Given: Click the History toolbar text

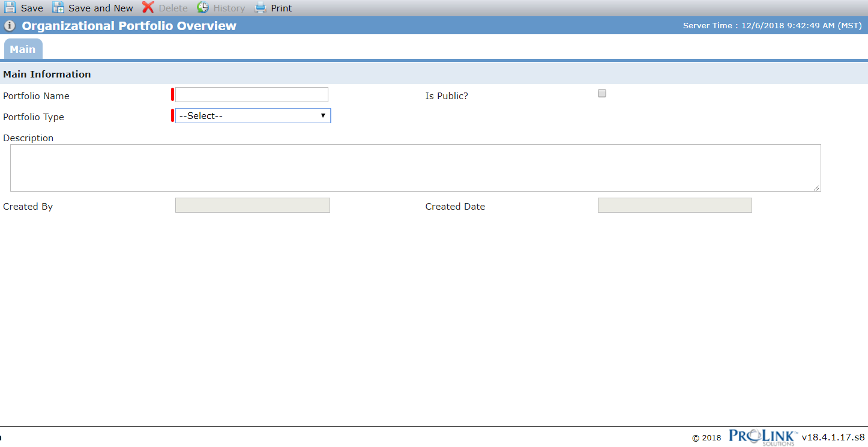Looking at the screenshot, I should click(x=229, y=8).
